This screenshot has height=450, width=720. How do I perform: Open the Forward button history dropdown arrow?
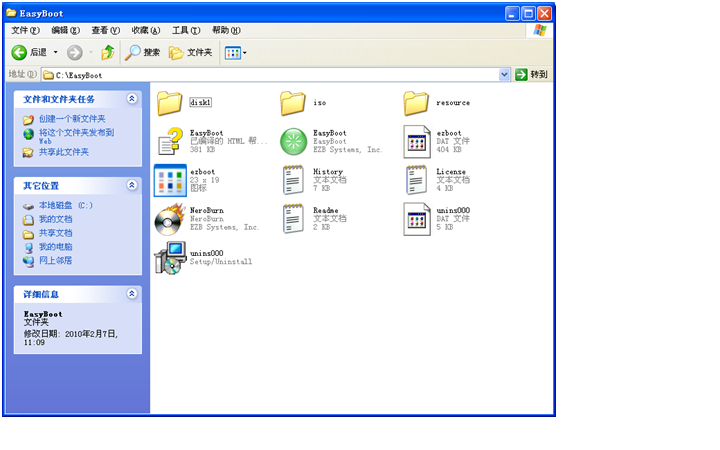coord(91,52)
